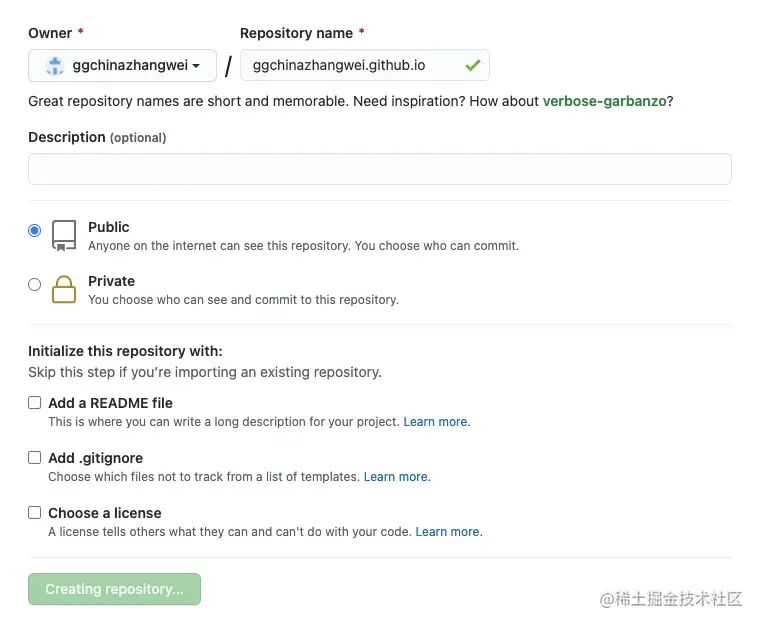This screenshot has height=627, width=761.
Task: Tick the Choose a license checkbox
Action: 35,513
